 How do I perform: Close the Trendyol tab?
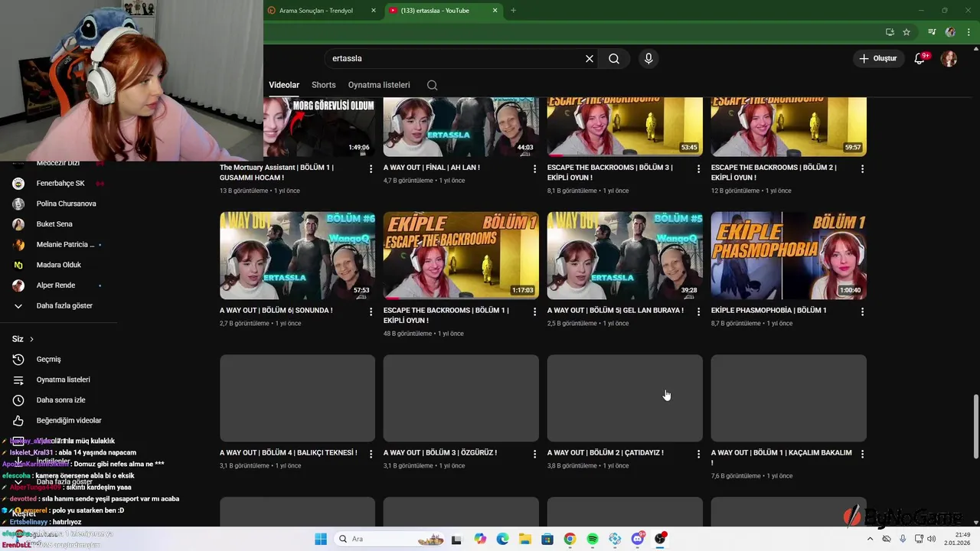pyautogui.click(x=374, y=11)
